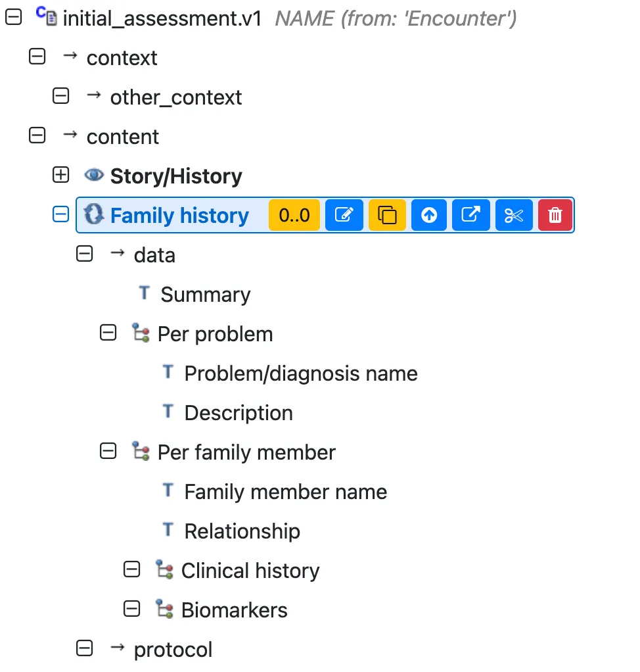Select the Clinical history item
Screen dimensions: 640x672
(x=250, y=569)
